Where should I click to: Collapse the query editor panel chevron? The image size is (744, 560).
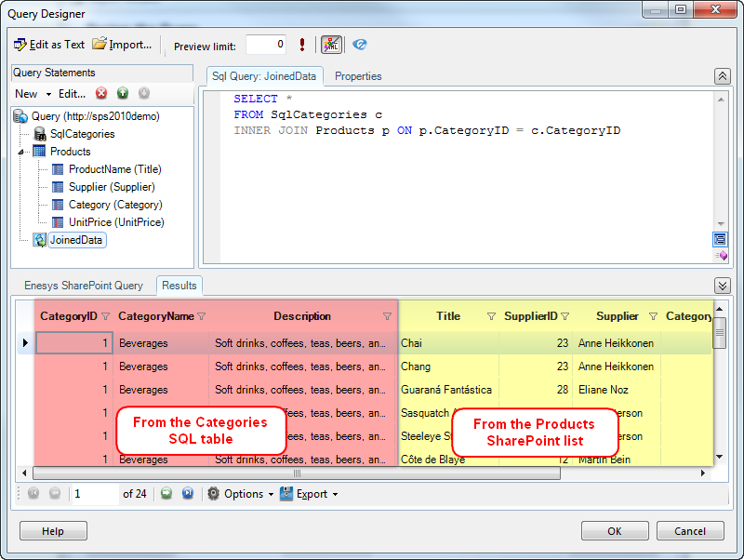click(722, 76)
